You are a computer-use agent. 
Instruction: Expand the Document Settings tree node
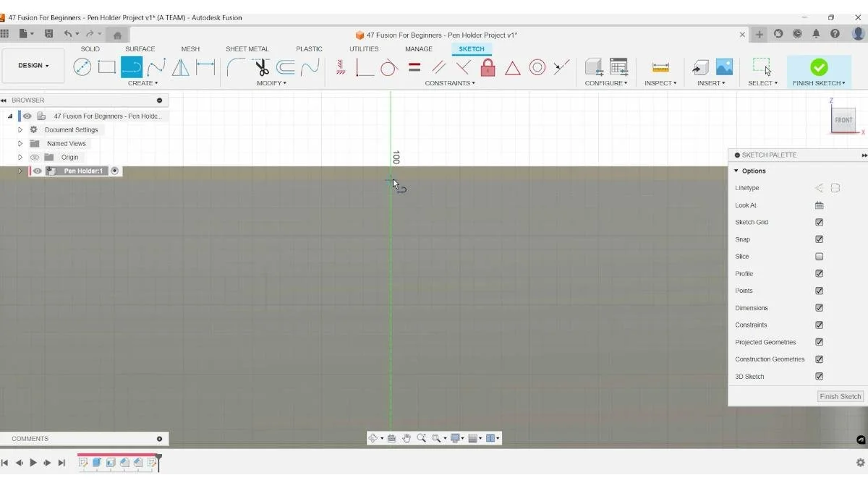tap(20, 130)
